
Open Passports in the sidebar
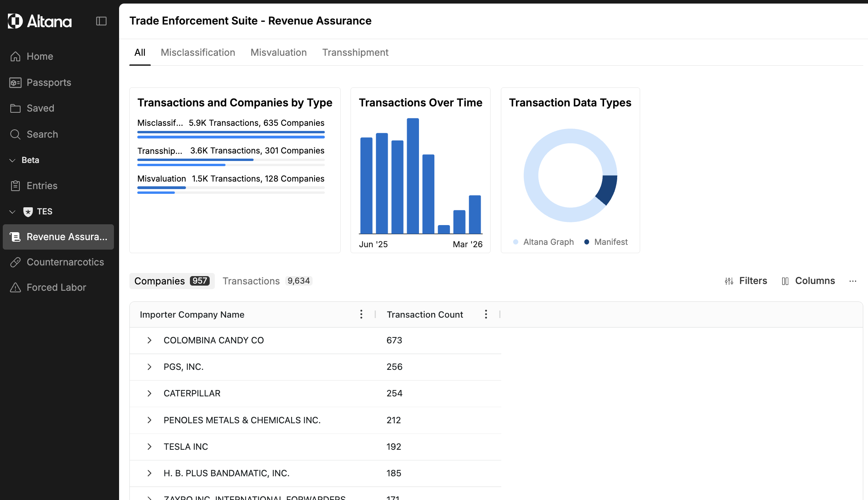tap(58, 83)
